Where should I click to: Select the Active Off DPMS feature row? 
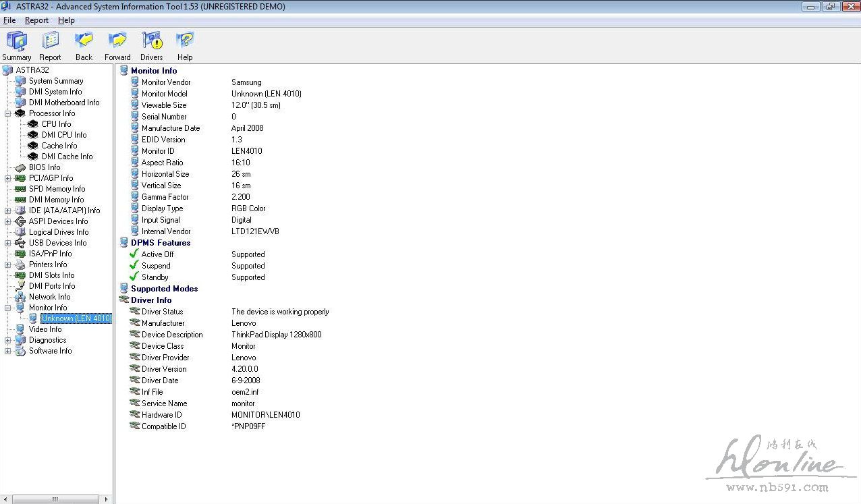click(157, 254)
